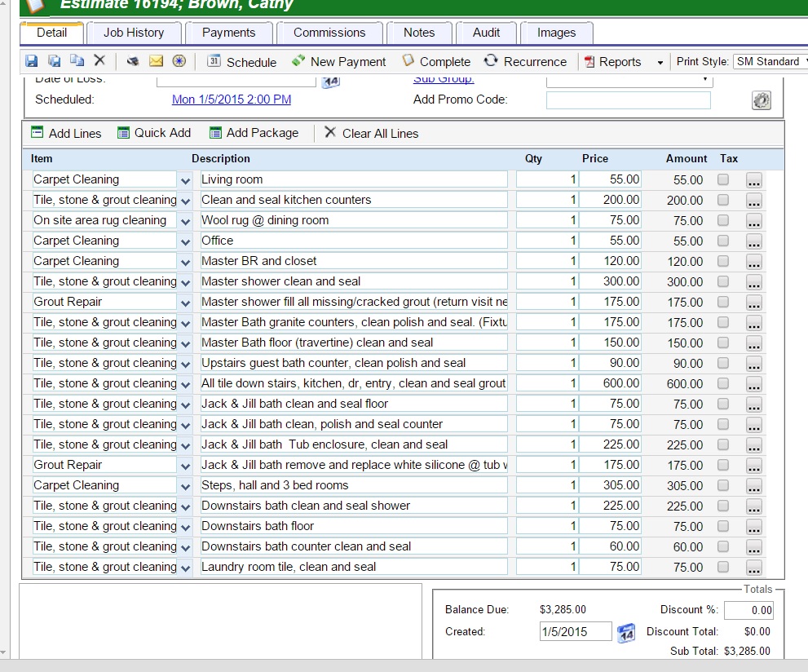Click the Discount % input field
Image resolution: width=808 pixels, height=672 pixels.
point(748,610)
